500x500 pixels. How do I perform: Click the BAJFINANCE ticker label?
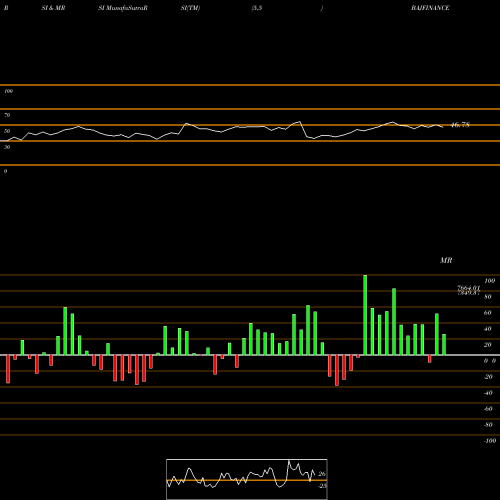[430, 8]
